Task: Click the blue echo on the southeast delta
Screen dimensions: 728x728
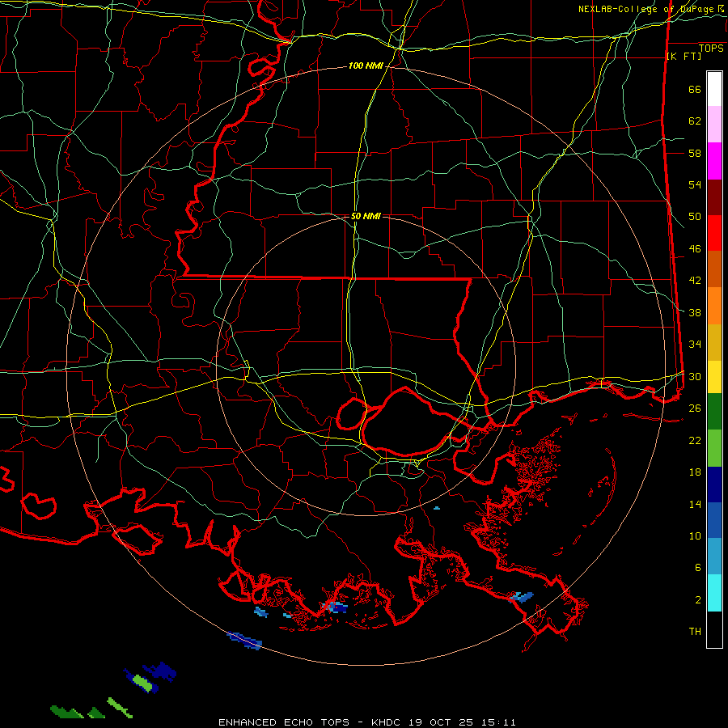Action: coord(522,597)
